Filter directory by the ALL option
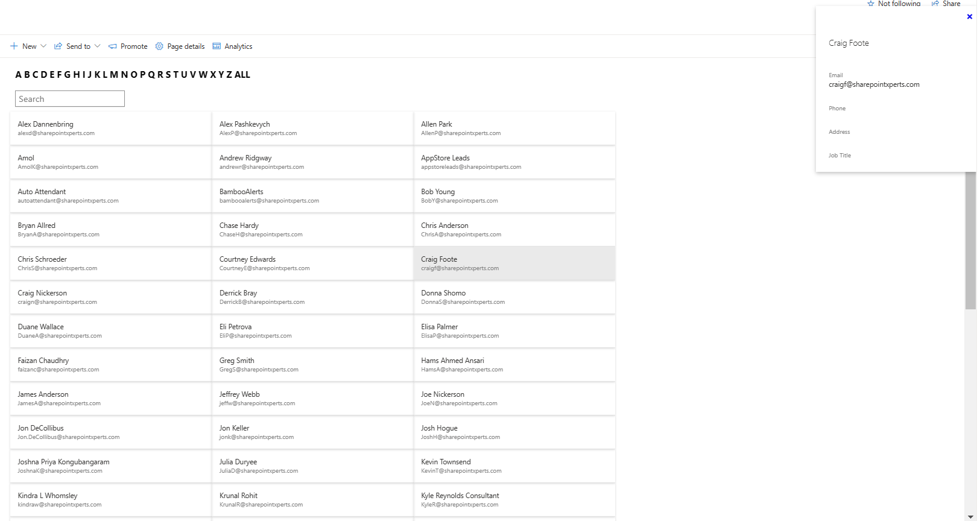This screenshot has width=980, height=521. pos(242,75)
